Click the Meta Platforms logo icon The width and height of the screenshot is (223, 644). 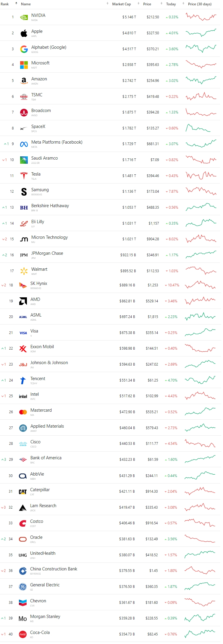coord(24,144)
